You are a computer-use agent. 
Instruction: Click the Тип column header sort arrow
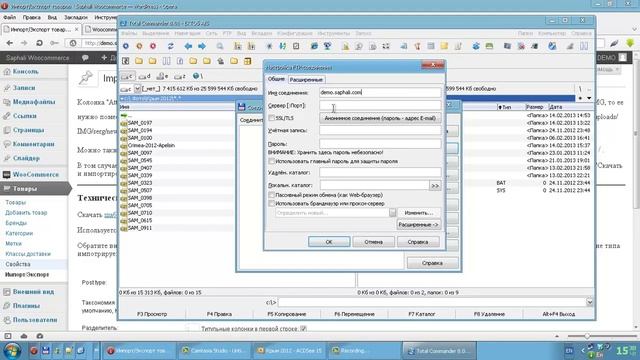[x=500, y=107]
